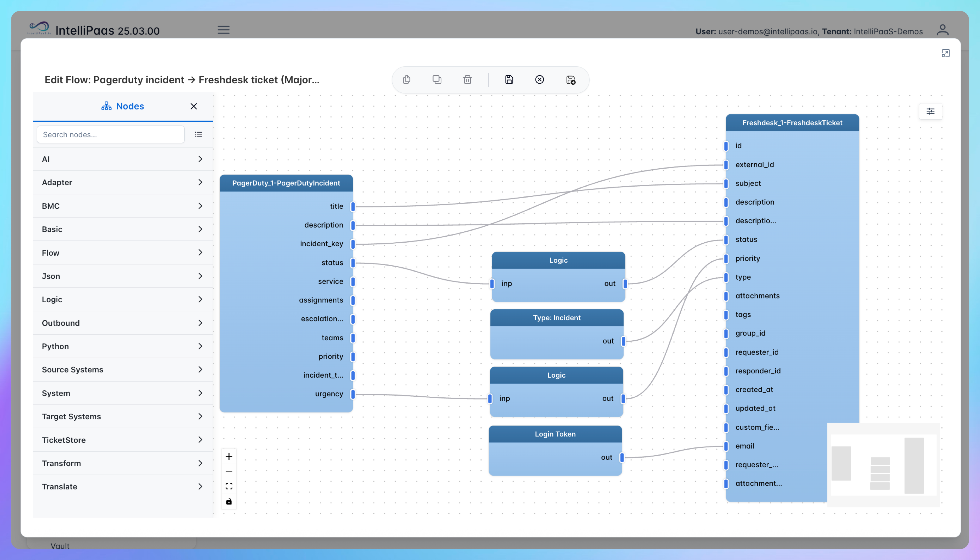Click the fit view canvas icon
This screenshot has width=980, height=560.
pos(229,486)
